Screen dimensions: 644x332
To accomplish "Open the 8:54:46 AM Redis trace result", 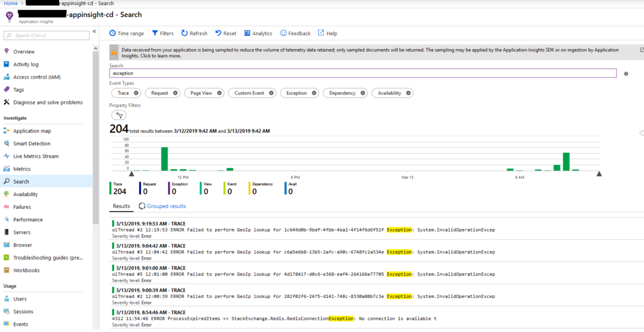I will [377, 318].
